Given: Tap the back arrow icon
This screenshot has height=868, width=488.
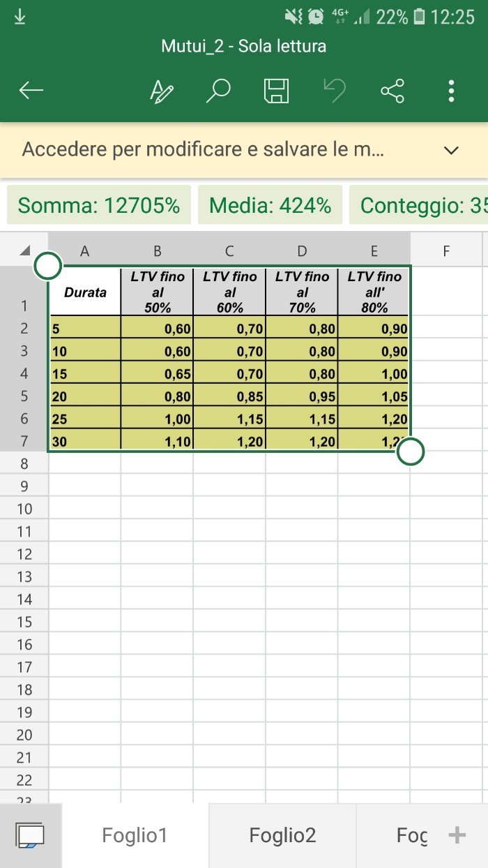Looking at the screenshot, I should (x=31, y=90).
